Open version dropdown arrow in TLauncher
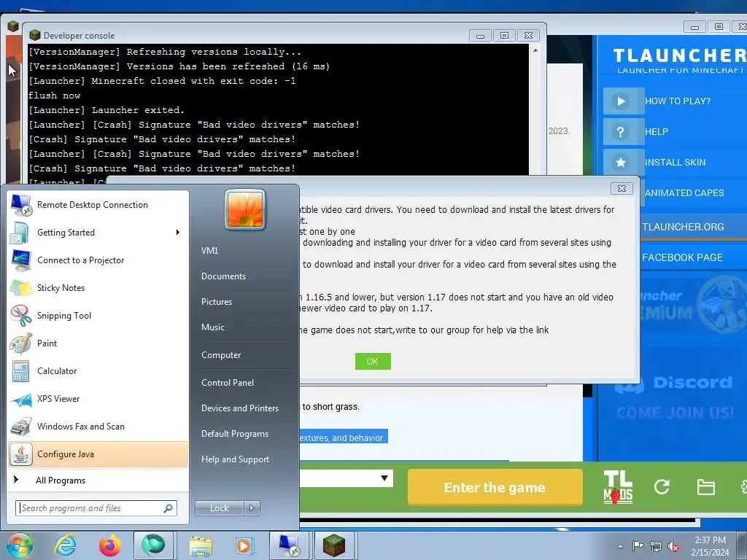 point(384,478)
